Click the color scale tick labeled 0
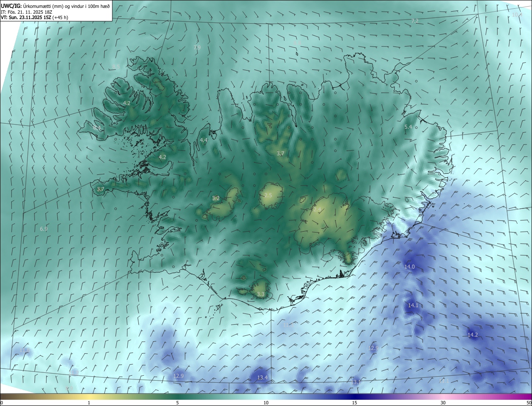Screen dimensions: 532x406 pyautogui.click(x=2, y=403)
